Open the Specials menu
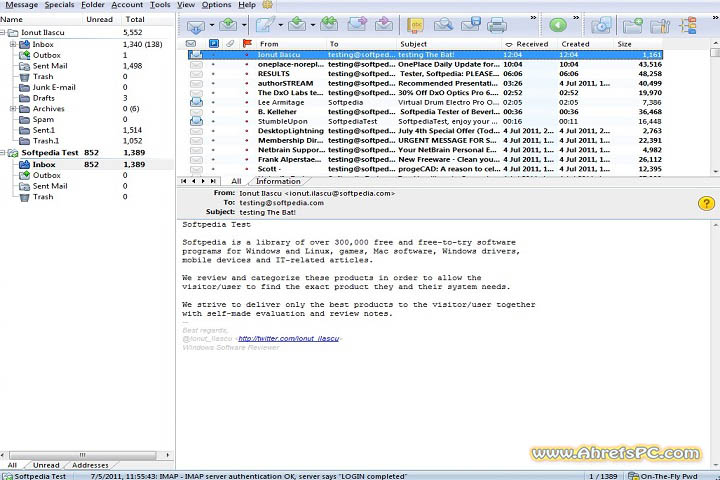The height and width of the screenshot is (480, 720). click(59, 5)
